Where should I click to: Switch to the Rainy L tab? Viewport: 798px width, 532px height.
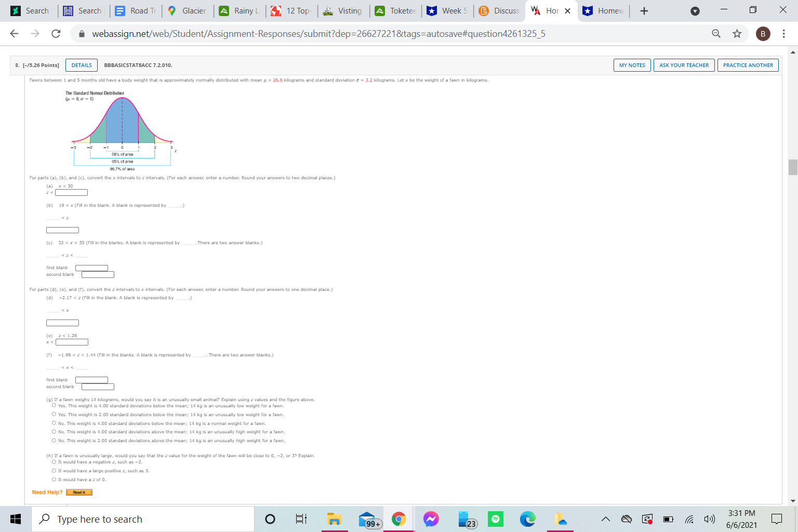click(240, 11)
